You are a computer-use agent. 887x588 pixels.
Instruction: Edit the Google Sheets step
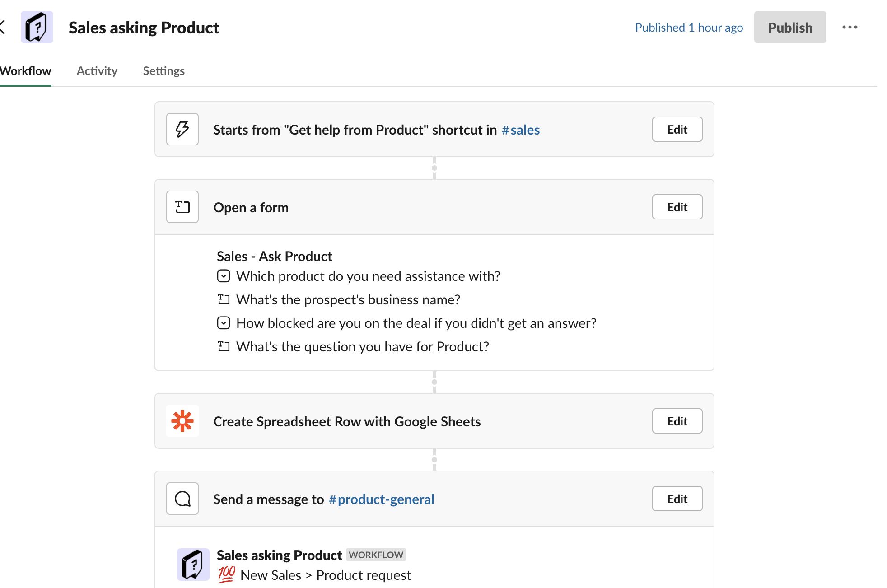(x=677, y=421)
